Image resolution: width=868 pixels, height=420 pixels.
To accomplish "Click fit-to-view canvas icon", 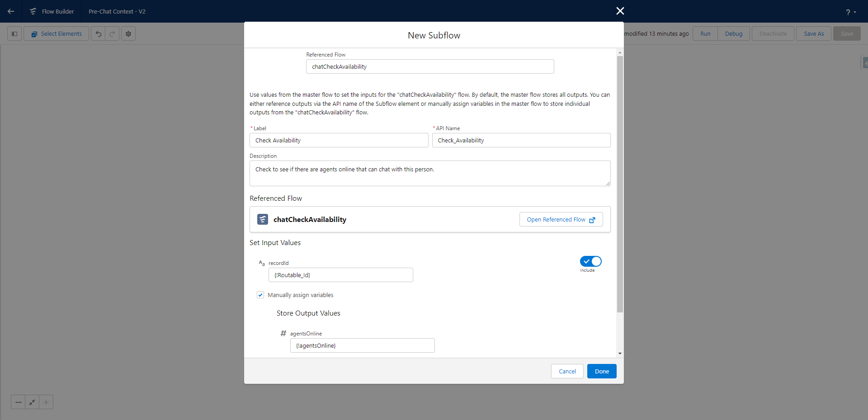I will tap(32, 402).
